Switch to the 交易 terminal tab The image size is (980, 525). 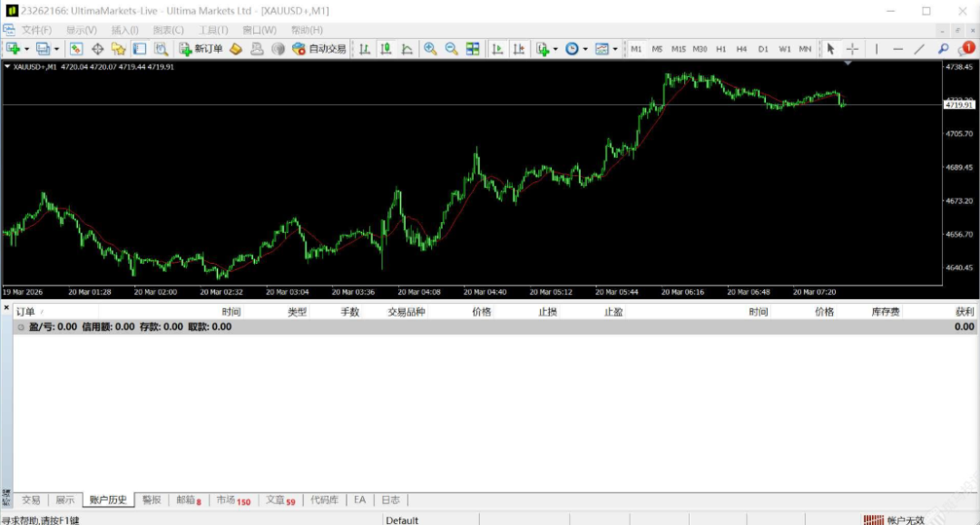31,500
